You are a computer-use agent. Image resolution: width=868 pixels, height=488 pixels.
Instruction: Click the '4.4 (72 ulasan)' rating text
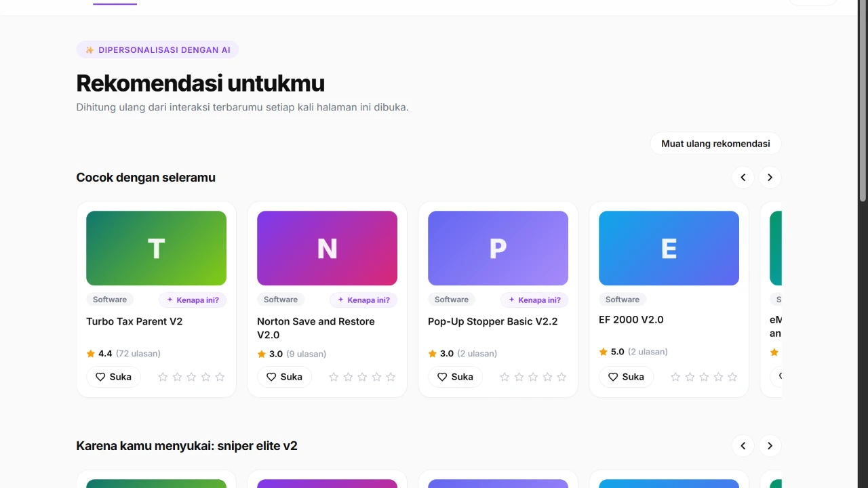tap(123, 354)
